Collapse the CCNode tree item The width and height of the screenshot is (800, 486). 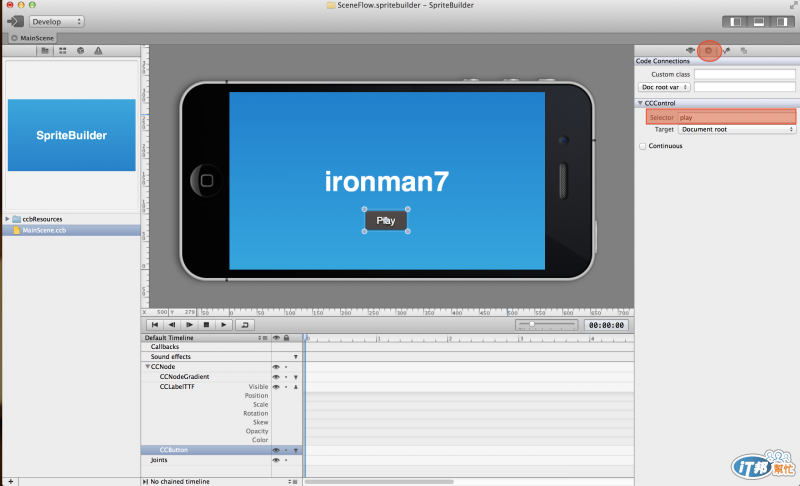147,367
